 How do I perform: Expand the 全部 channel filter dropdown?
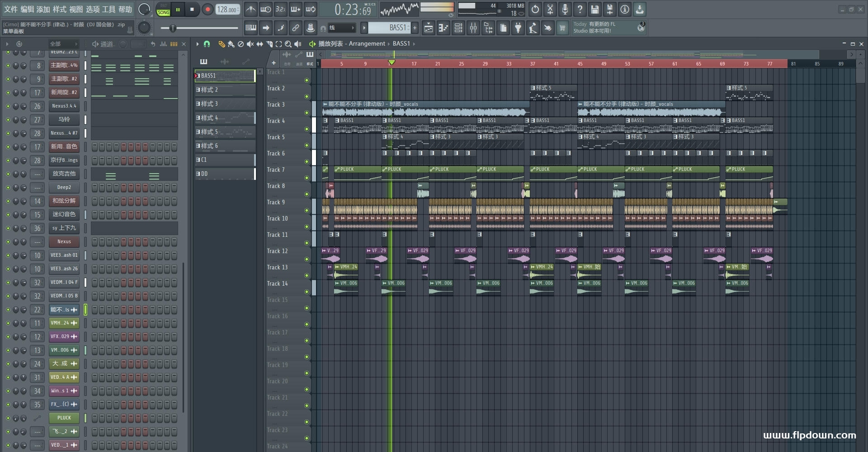click(x=64, y=44)
